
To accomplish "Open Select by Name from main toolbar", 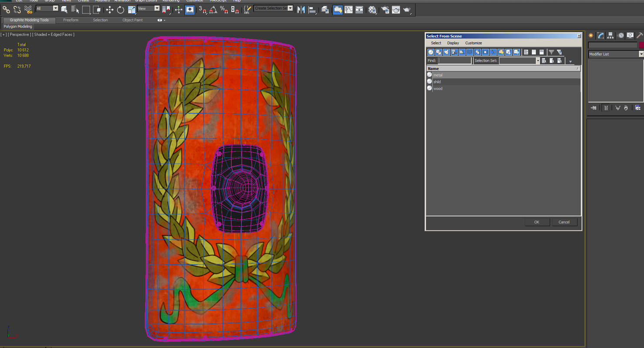I will [x=75, y=9].
